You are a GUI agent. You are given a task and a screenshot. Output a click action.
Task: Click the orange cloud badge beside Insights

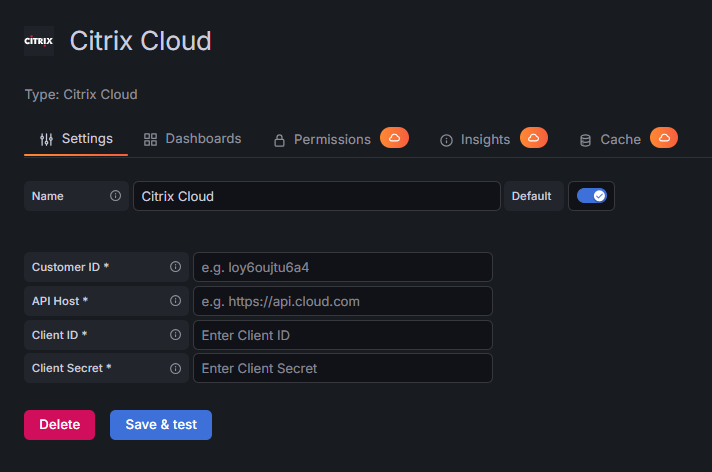pos(534,138)
